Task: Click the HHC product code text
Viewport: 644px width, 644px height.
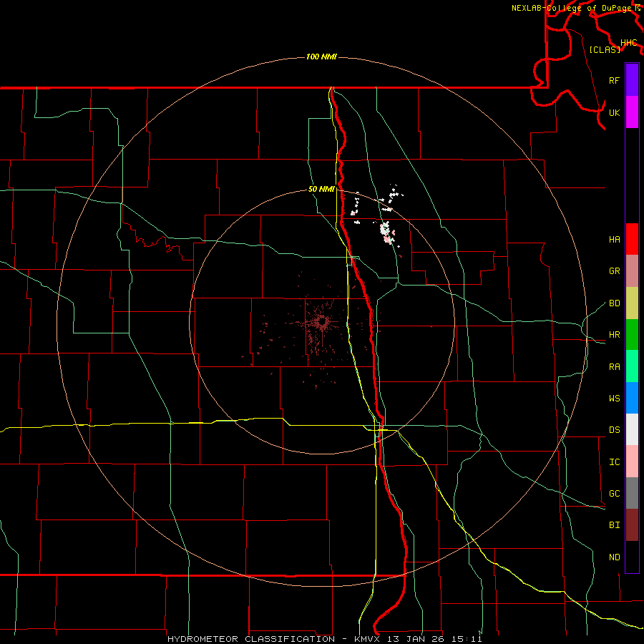Action: [x=629, y=43]
